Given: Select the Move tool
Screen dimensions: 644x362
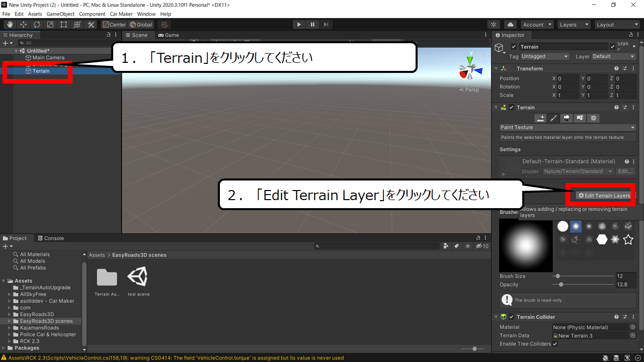Looking at the screenshot, I should (x=24, y=25).
